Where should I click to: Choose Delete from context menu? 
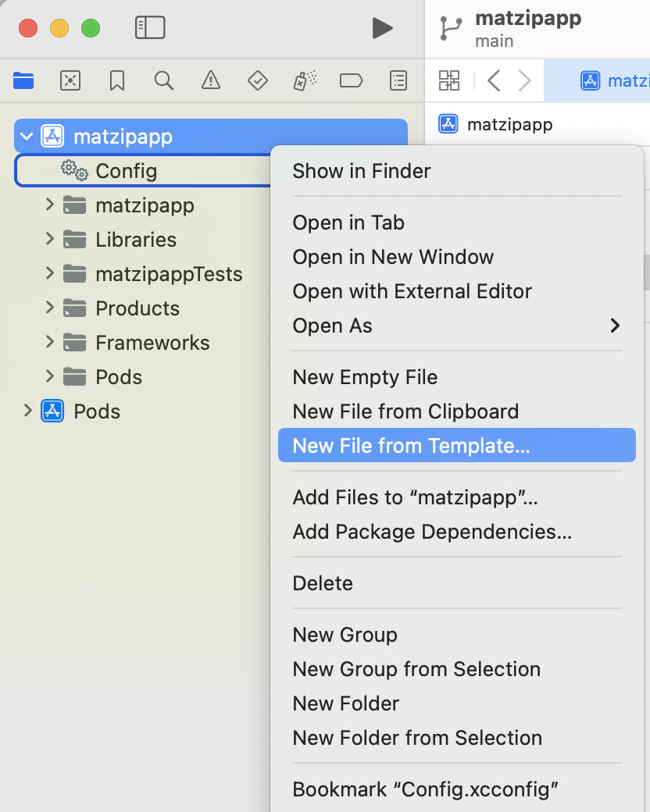(x=457, y=583)
